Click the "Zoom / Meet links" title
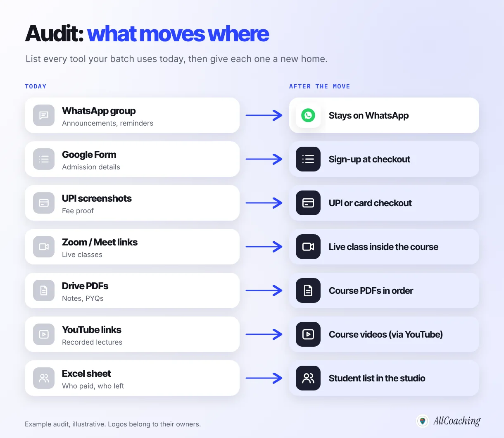504x438 pixels. pyautogui.click(x=100, y=242)
